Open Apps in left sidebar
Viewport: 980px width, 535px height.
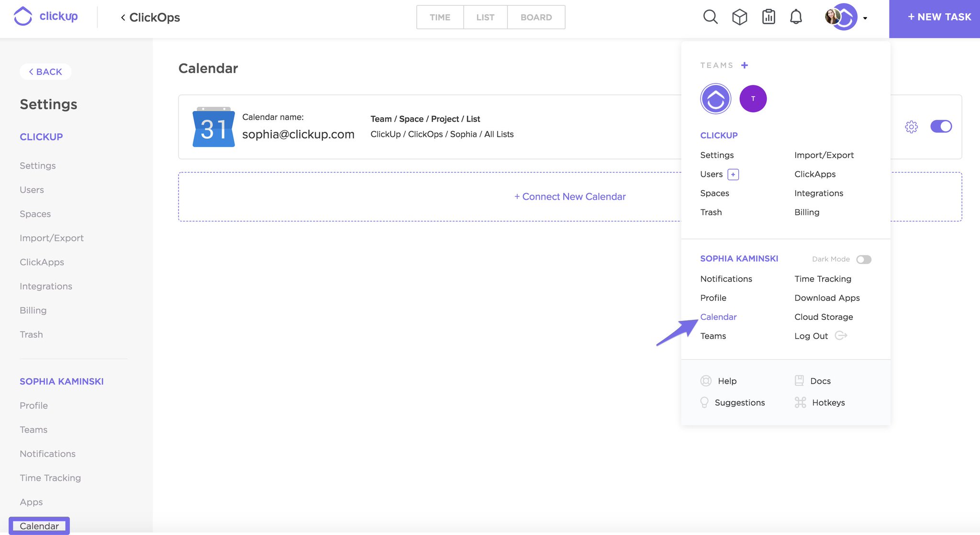point(31,502)
